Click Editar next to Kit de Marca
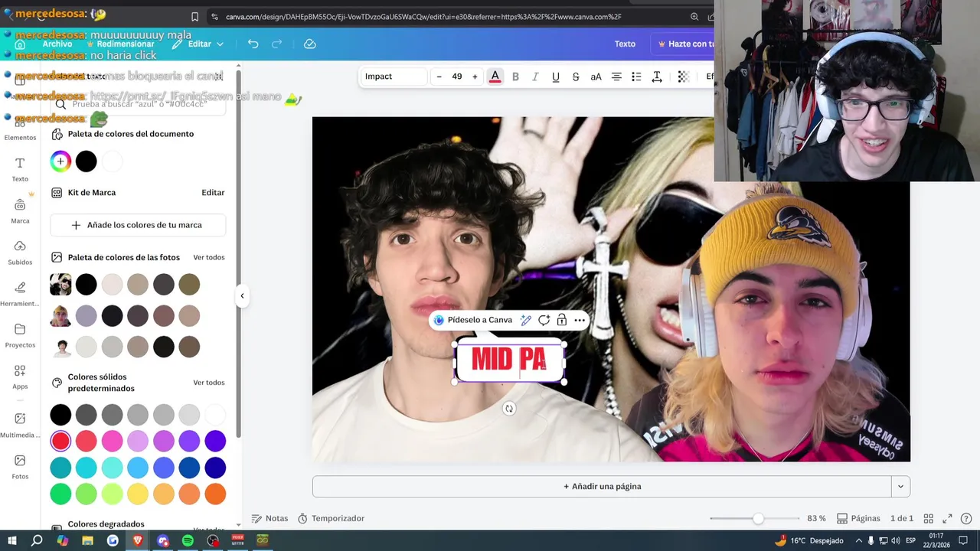980x551 pixels. 213,193
